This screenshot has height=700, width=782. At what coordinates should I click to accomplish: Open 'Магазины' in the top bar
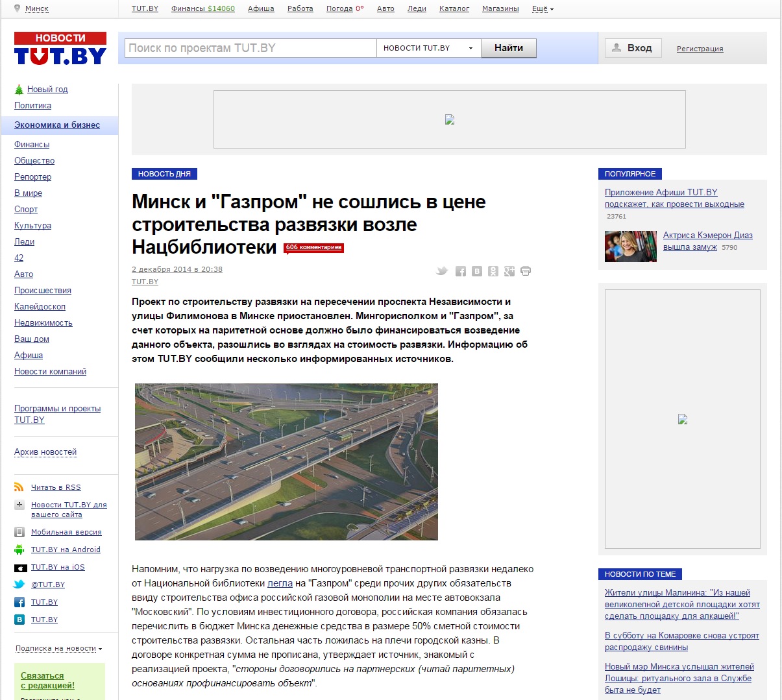500,8
